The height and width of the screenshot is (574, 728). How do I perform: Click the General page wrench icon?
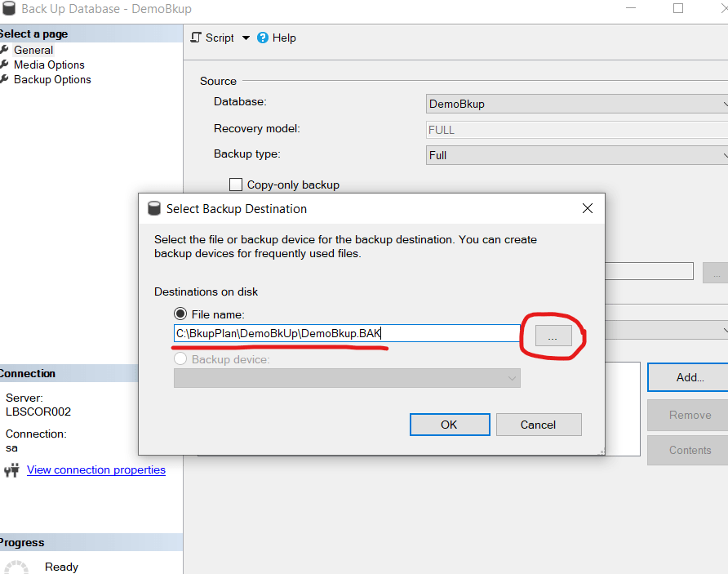pyautogui.click(x=5, y=50)
